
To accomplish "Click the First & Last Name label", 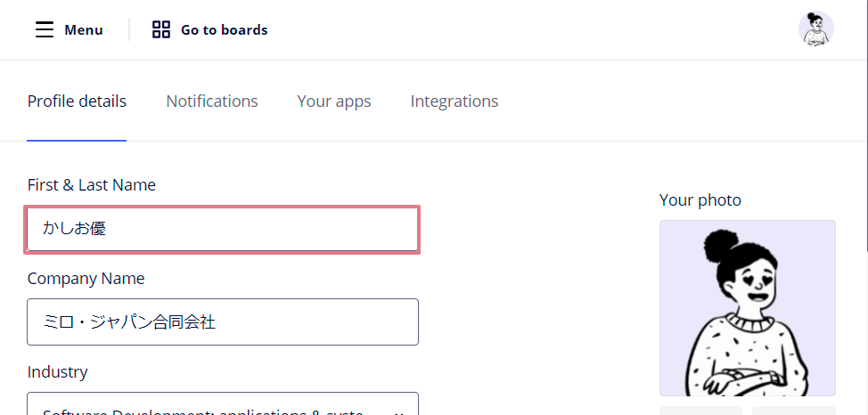I will [x=91, y=185].
